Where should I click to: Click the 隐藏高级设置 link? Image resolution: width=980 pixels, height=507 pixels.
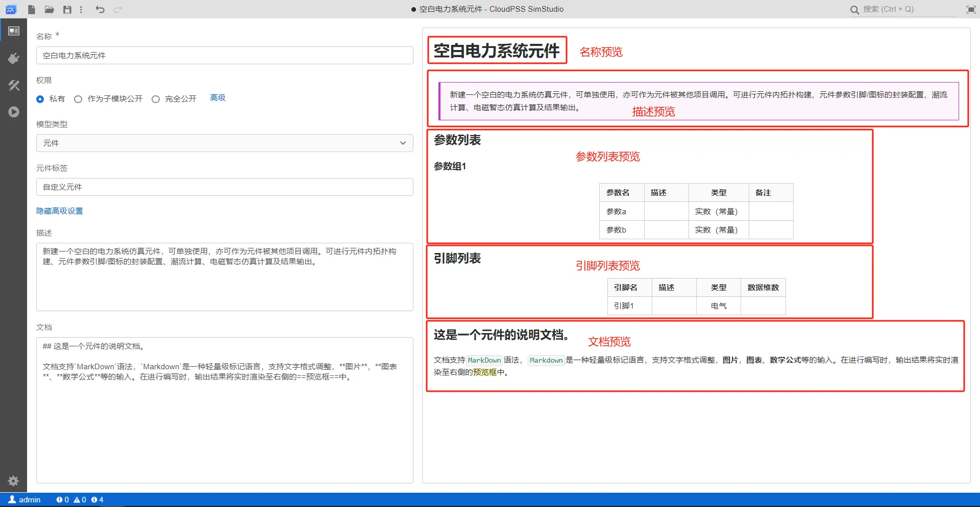(x=60, y=211)
